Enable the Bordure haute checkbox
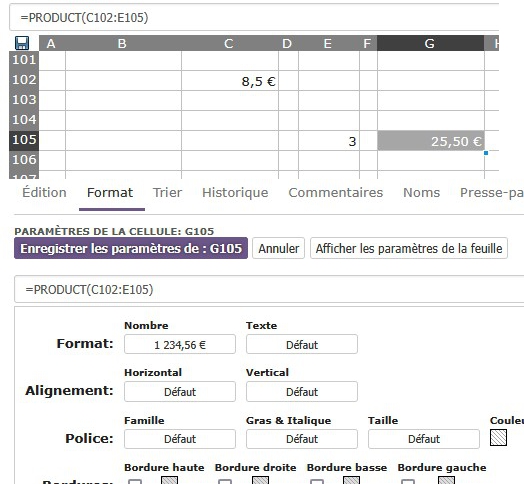Image resolution: width=524 pixels, height=484 pixels. [135, 482]
